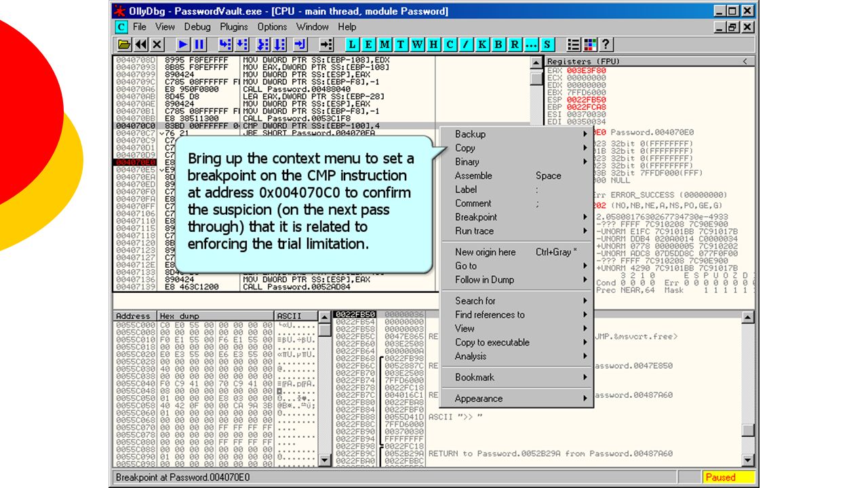Open the Window menu
Viewport: 868px width, 488px height.
[x=313, y=27]
